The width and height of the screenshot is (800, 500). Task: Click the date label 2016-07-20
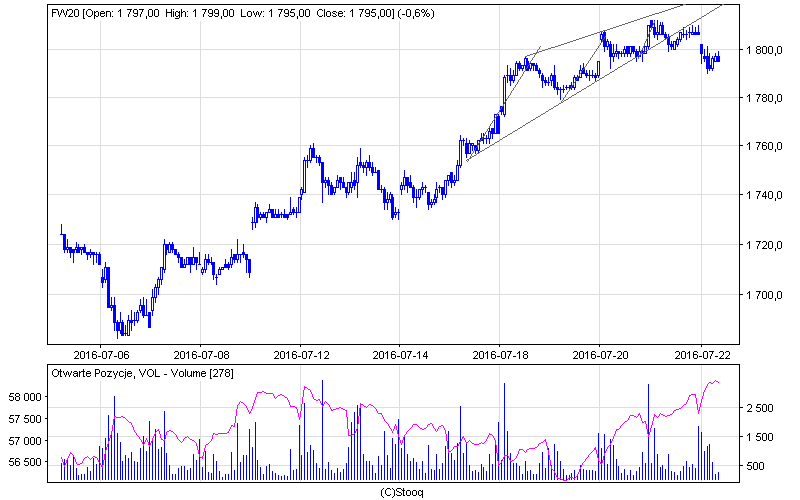point(601,355)
